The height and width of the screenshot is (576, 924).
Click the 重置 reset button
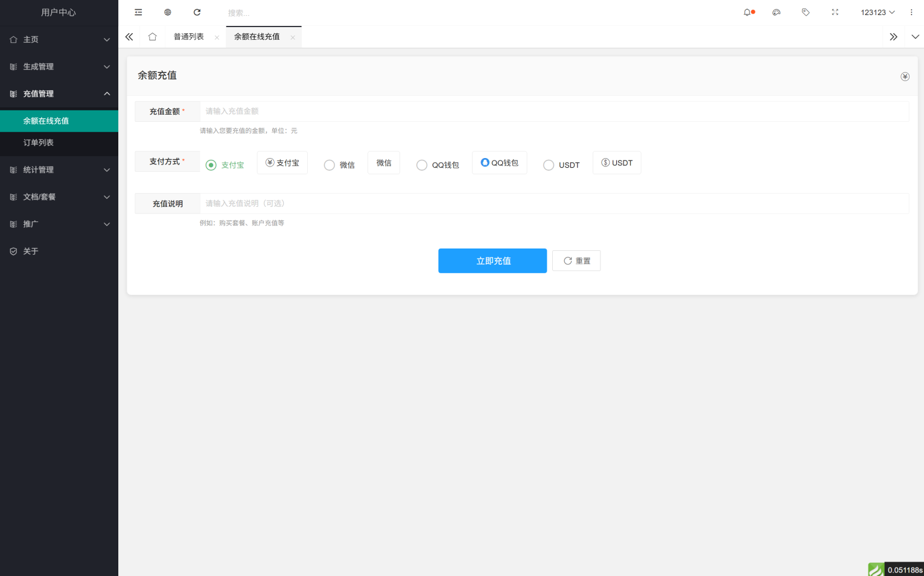[x=576, y=261]
